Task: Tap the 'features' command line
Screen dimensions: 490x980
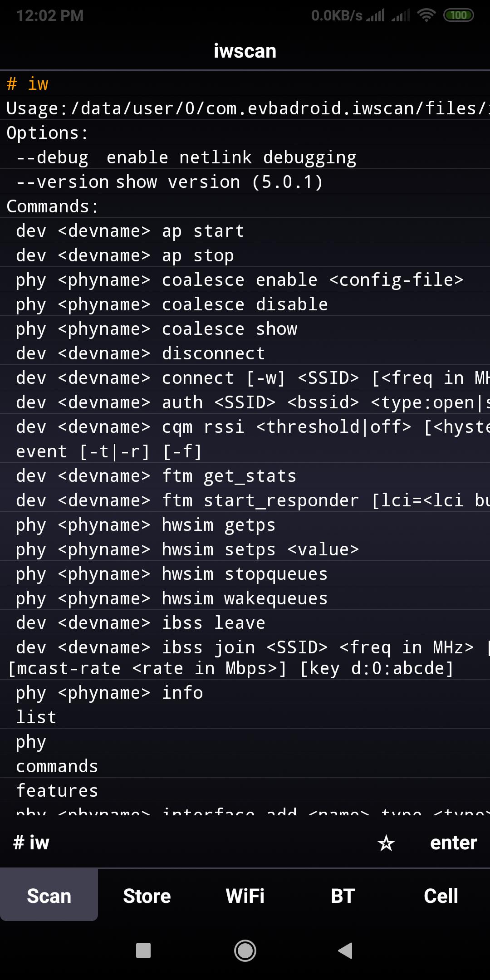Action: pyautogui.click(x=57, y=790)
